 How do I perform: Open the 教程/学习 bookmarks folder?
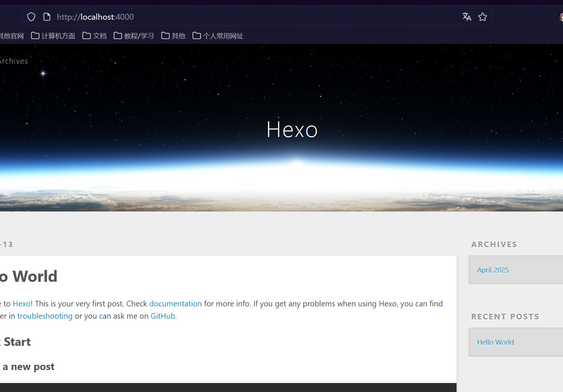(134, 36)
